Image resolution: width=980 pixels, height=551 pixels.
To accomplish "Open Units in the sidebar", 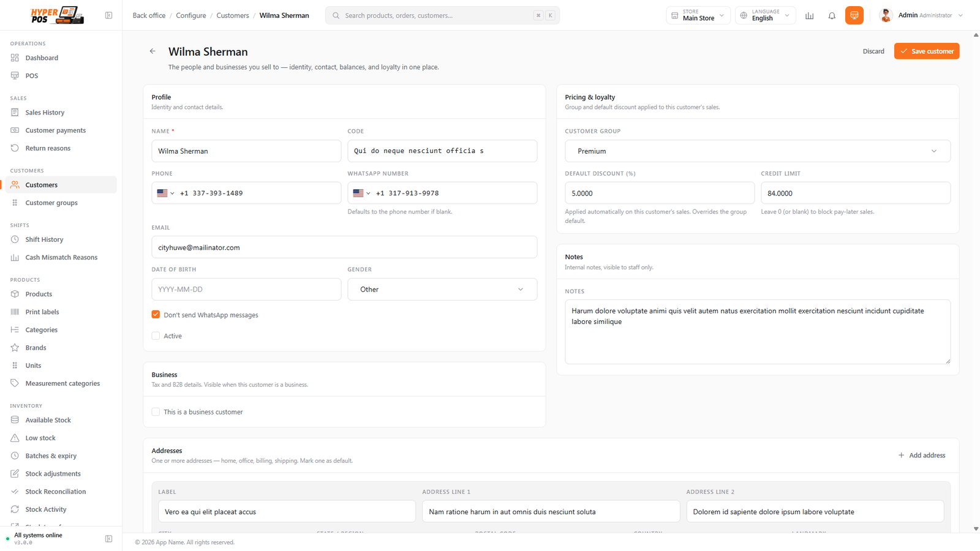I will tap(61, 365).
